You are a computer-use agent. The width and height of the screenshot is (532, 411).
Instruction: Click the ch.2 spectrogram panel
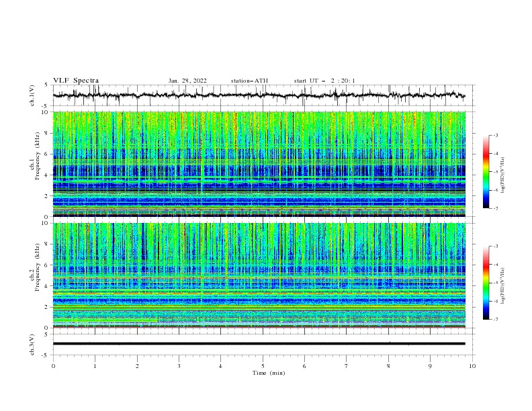coord(259,275)
